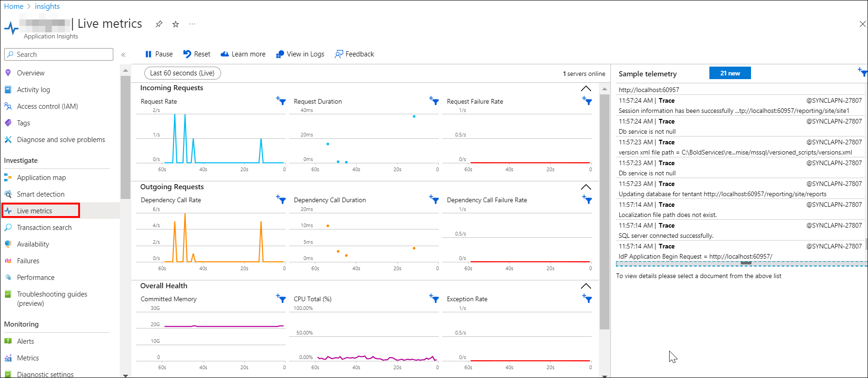Click the Metrics bar chart icon
868x378 pixels.
click(x=8, y=358)
